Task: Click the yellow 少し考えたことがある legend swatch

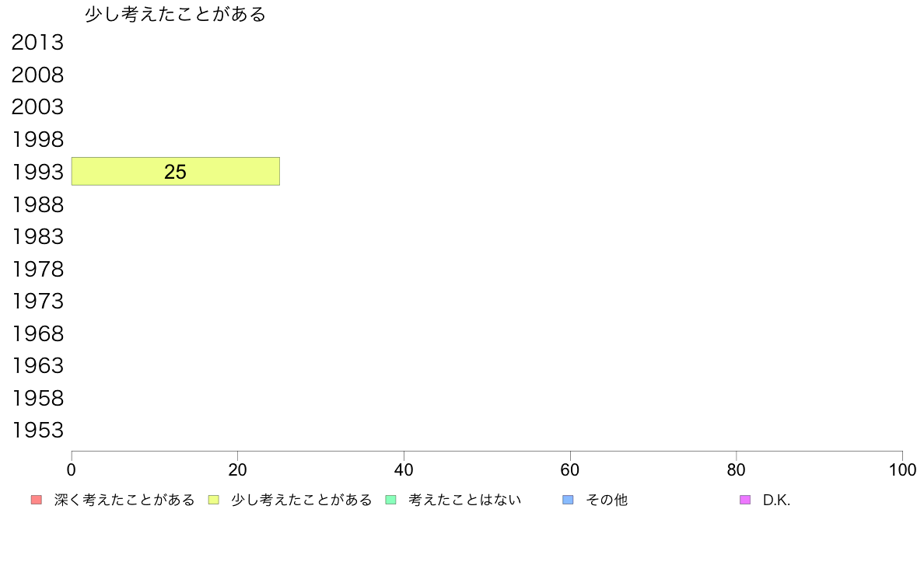Action: coord(213,500)
